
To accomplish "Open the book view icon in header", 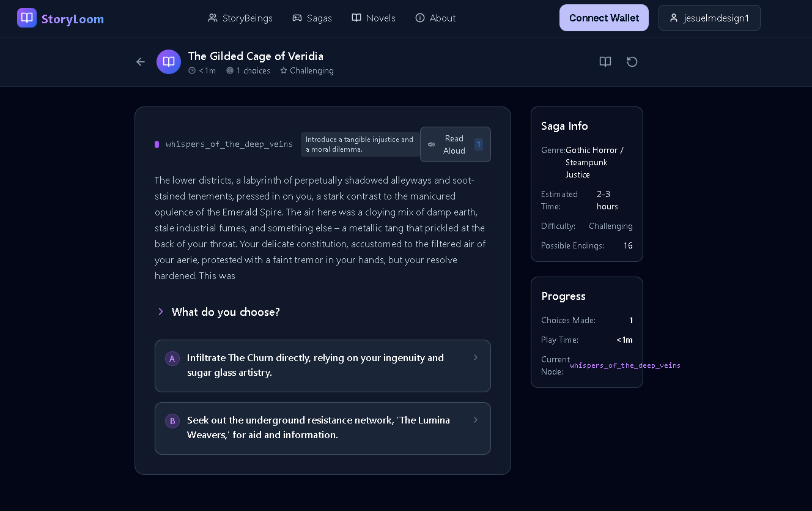I will point(605,62).
